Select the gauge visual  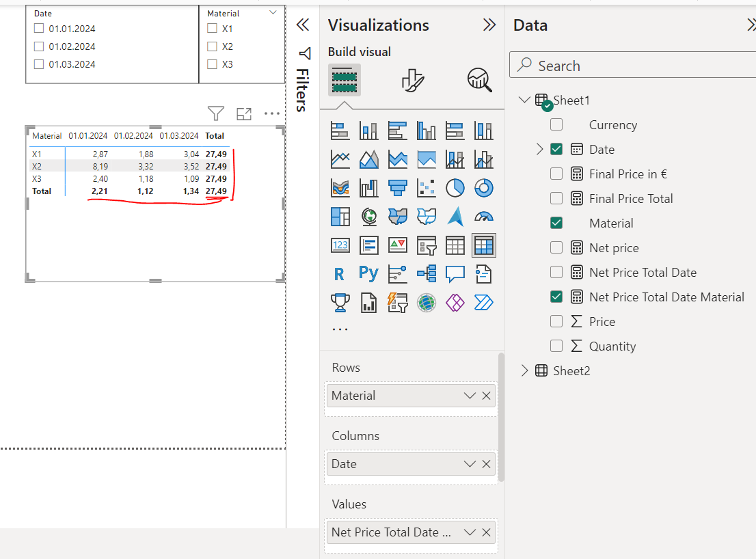click(483, 217)
